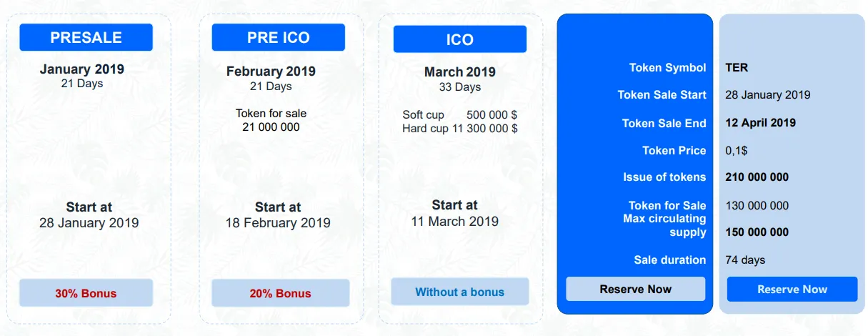Click the 18 February 2019 start date

(x=278, y=223)
